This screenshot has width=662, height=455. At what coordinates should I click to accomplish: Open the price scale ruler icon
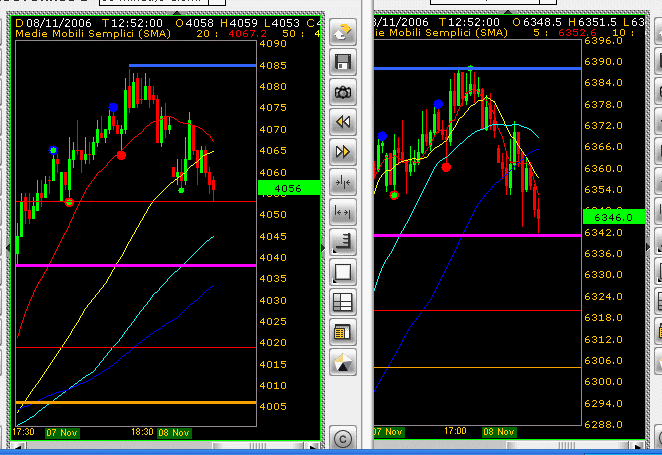342,242
